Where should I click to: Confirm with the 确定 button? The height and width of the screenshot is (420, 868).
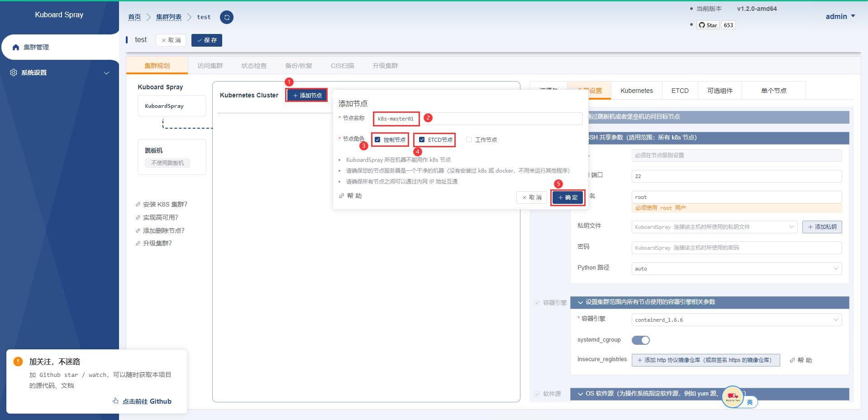tap(568, 198)
